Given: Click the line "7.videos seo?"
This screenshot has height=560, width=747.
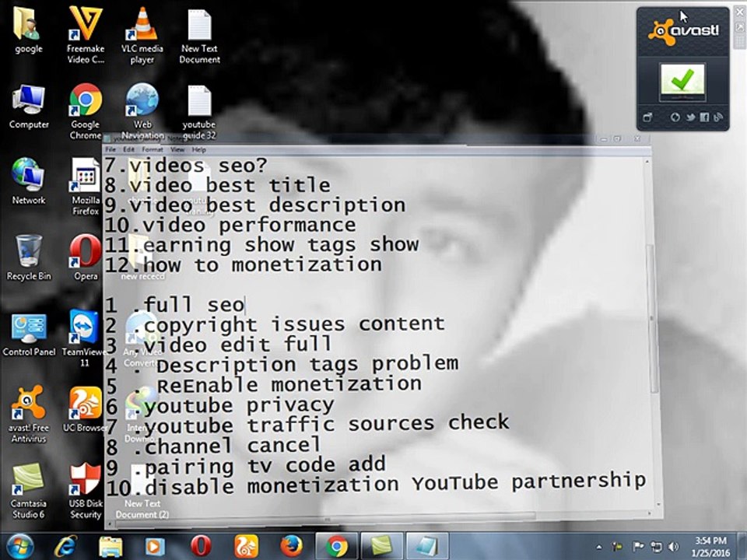Looking at the screenshot, I should click(x=186, y=166).
